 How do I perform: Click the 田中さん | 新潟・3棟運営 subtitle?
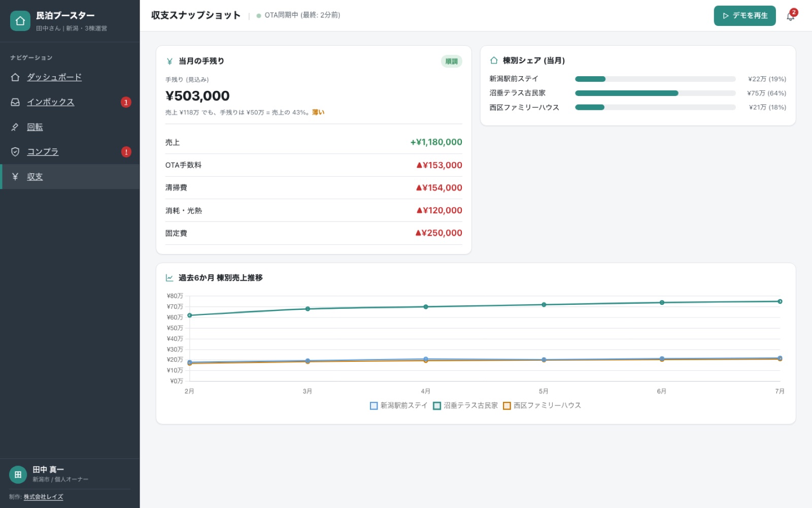(x=72, y=28)
